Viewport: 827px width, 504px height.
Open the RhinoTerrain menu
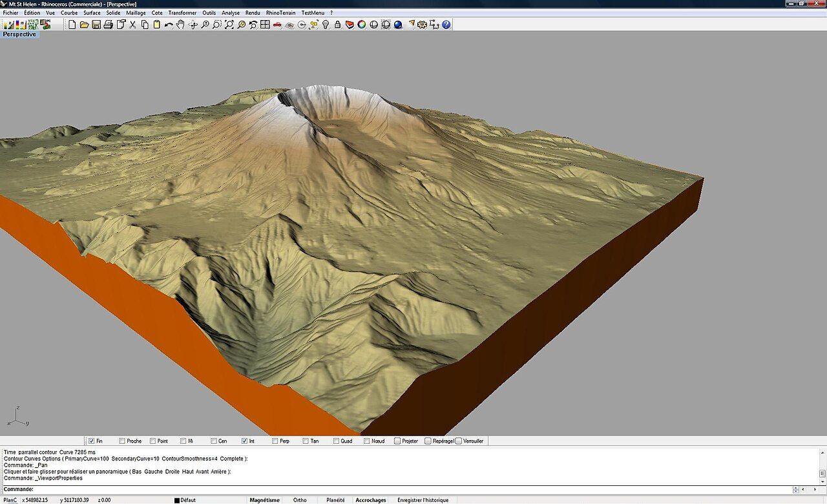pos(280,13)
